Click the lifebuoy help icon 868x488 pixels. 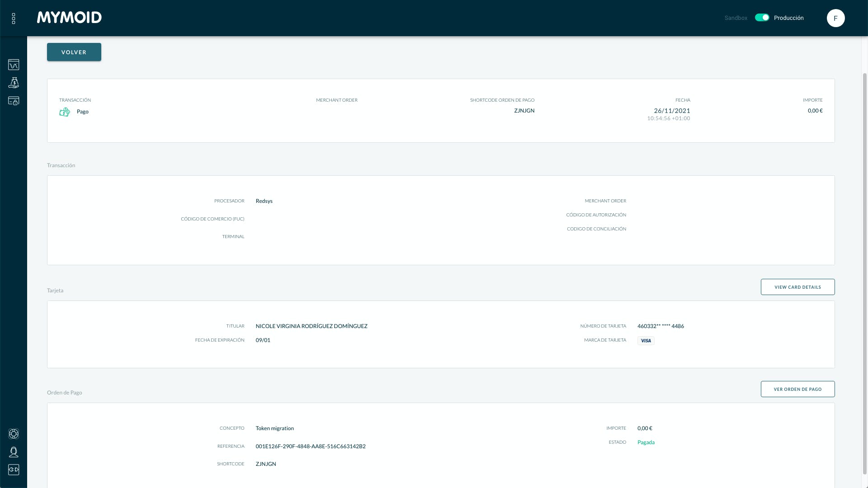click(14, 434)
